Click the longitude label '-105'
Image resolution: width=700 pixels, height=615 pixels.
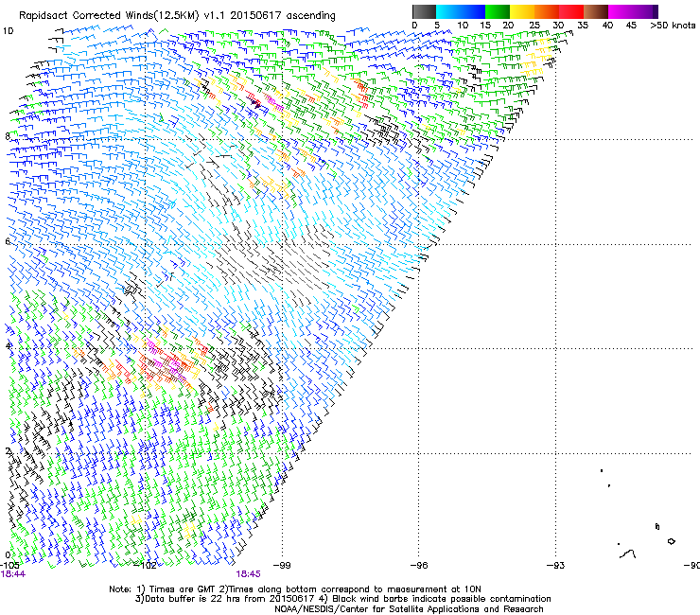coord(9,566)
